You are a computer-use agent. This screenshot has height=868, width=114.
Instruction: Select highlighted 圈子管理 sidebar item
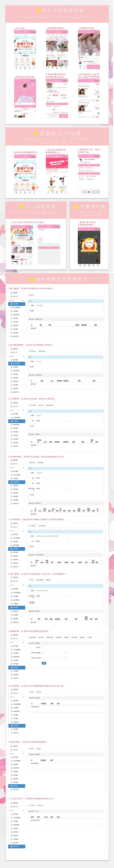pyautogui.click(x=17, y=304)
